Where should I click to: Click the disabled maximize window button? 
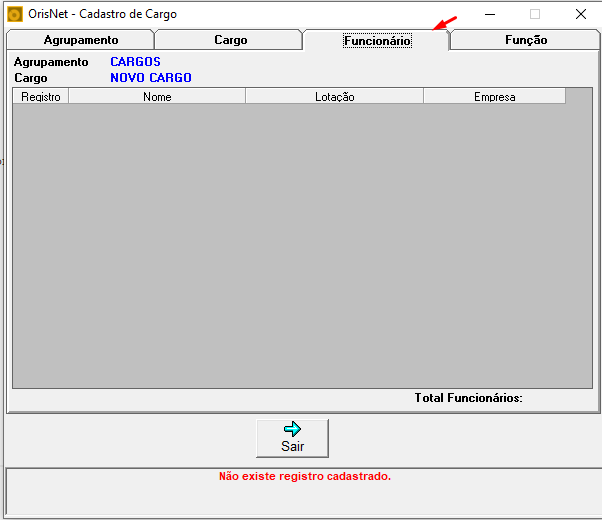pyautogui.click(x=535, y=15)
